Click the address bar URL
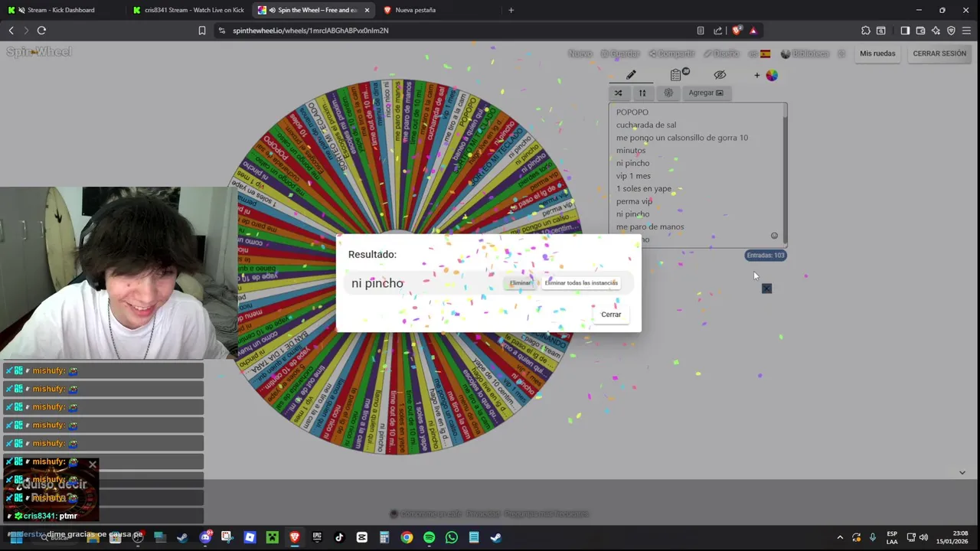 [311, 31]
